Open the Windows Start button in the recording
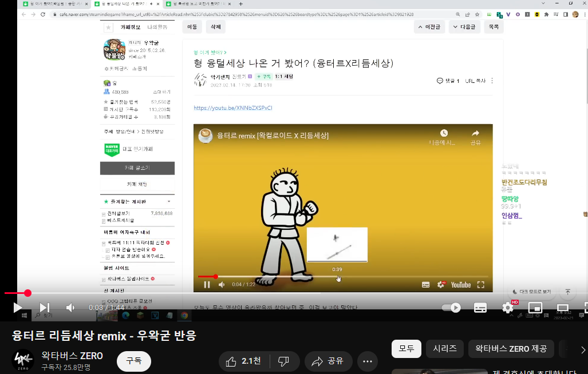Screen dimensions: 588x374 coord(25,316)
